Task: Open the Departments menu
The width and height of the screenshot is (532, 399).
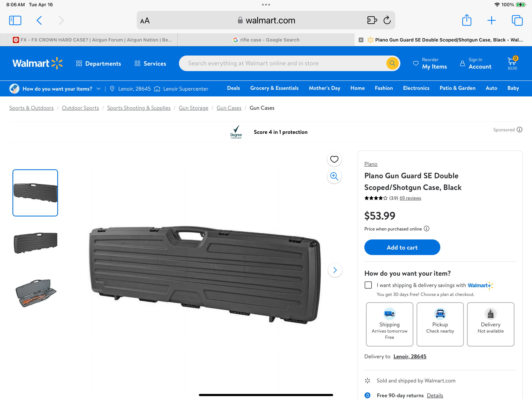Action: click(98, 64)
